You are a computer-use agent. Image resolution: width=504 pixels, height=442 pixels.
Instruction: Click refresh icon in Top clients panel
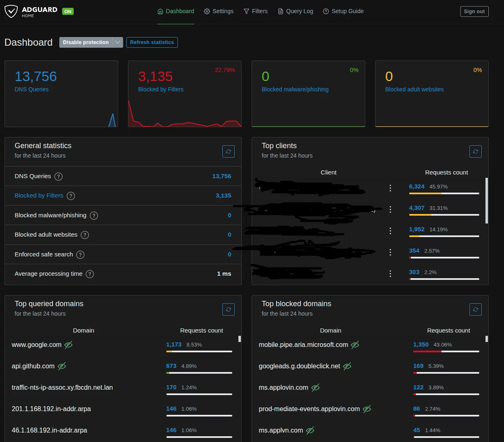point(476,151)
